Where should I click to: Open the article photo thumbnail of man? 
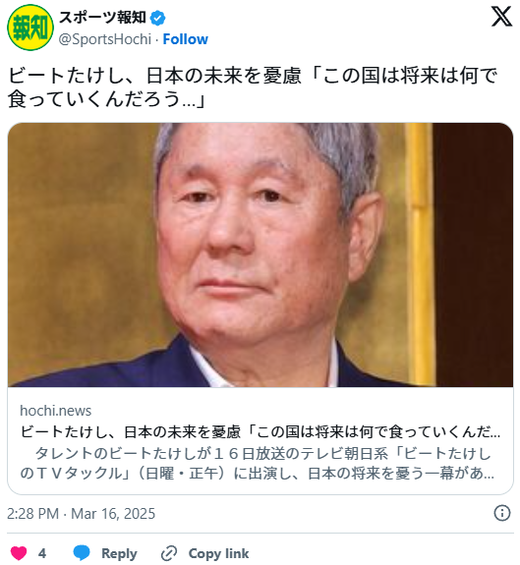[260, 255]
